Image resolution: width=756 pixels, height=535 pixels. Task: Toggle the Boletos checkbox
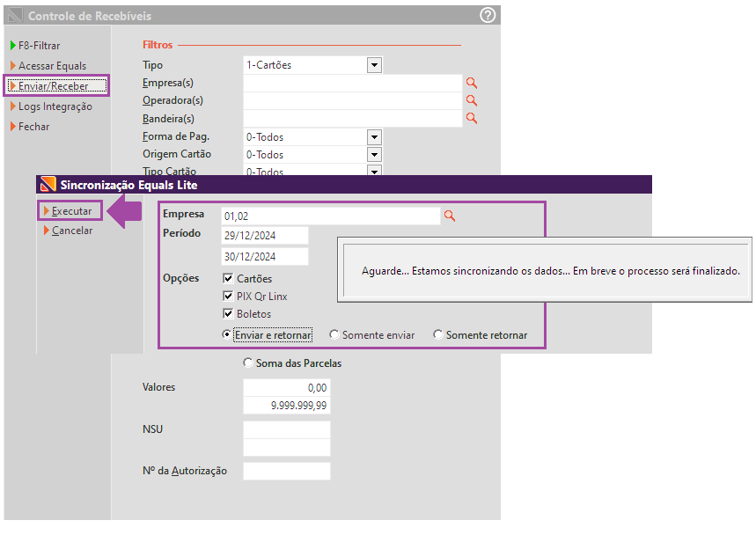pyautogui.click(x=228, y=314)
